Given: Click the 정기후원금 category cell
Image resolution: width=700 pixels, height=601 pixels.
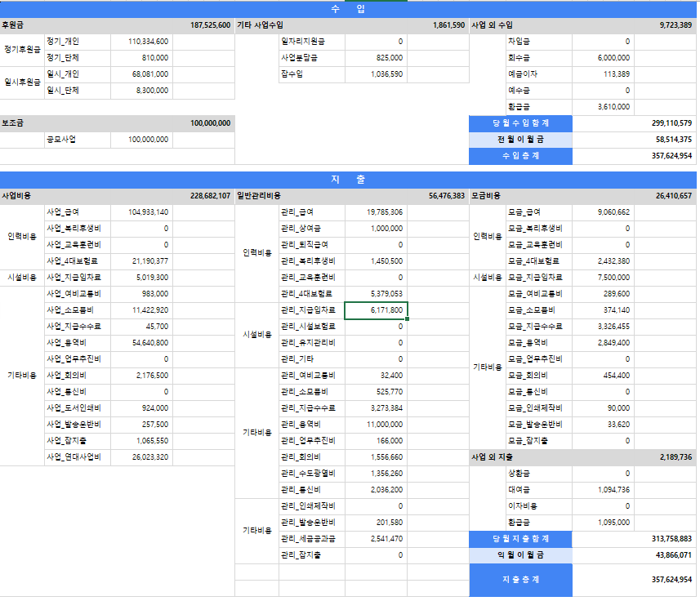Looking at the screenshot, I should tap(22, 50).
